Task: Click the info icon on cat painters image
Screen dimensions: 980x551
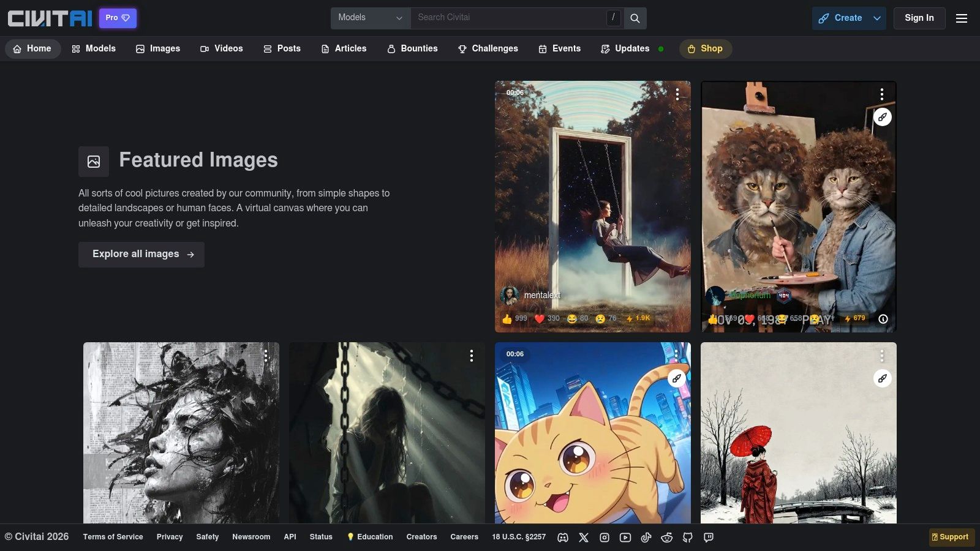Action: 883,319
